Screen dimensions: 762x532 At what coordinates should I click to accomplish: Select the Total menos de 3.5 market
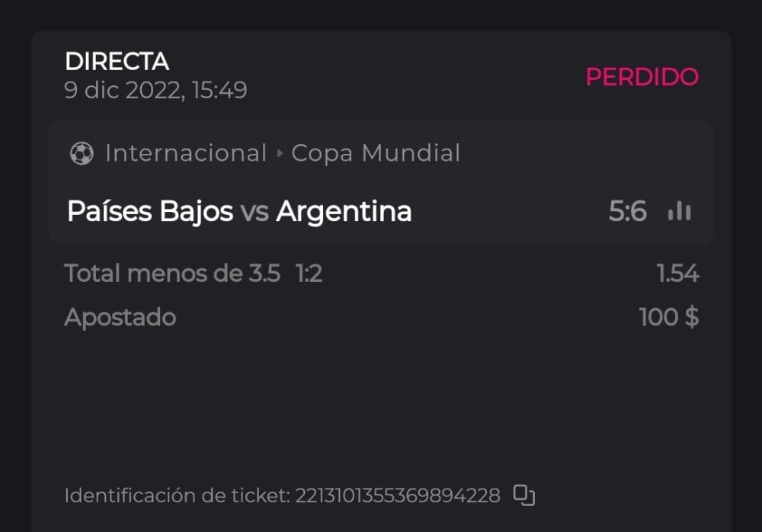pyautogui.click(x=172, y=273)
